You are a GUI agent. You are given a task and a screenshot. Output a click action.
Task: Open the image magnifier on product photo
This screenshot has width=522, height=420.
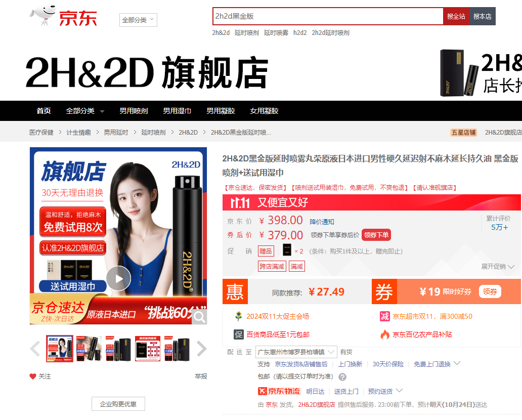[x=199, y=317]
